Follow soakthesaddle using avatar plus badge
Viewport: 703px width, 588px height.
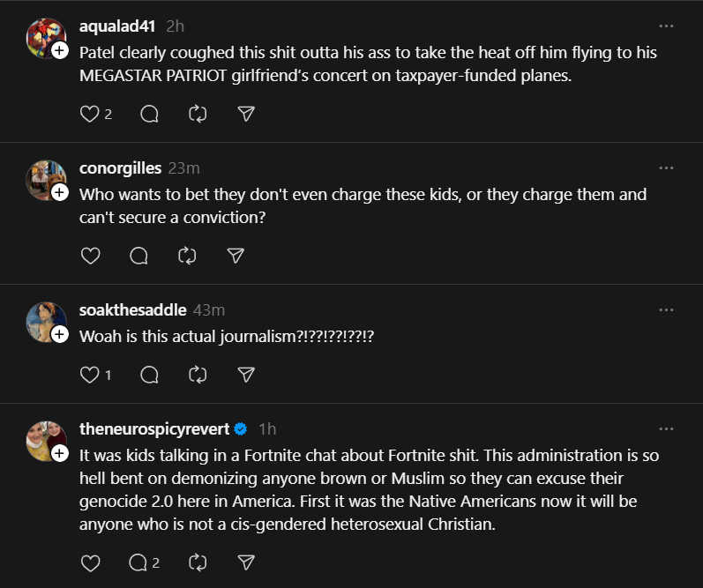[x=60, y=335]
